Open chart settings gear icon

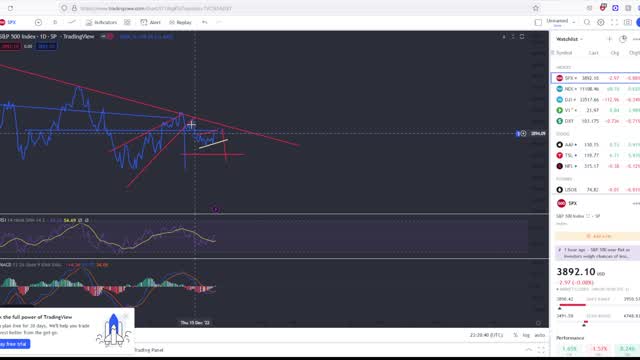[600, 22]
